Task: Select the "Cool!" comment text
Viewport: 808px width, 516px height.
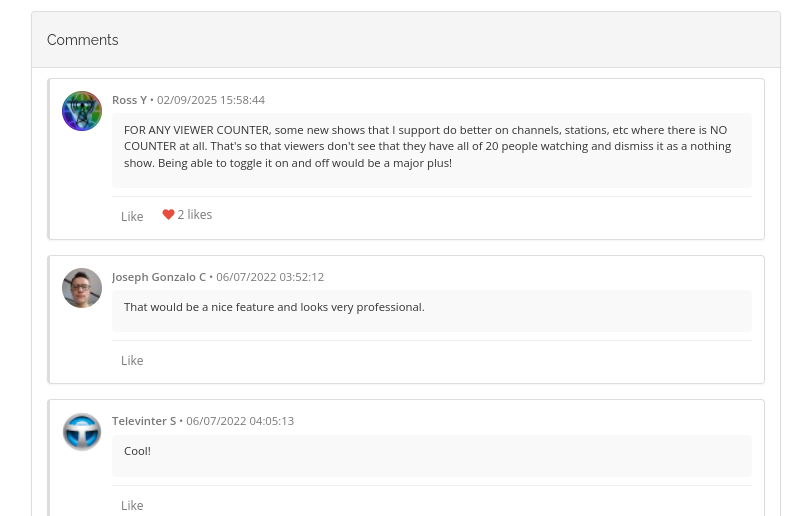Action: coord(137,451)
